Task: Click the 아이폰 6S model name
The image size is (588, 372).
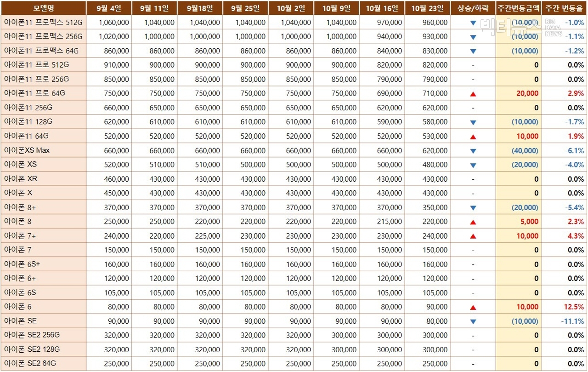Action: (x=20, y=292)
